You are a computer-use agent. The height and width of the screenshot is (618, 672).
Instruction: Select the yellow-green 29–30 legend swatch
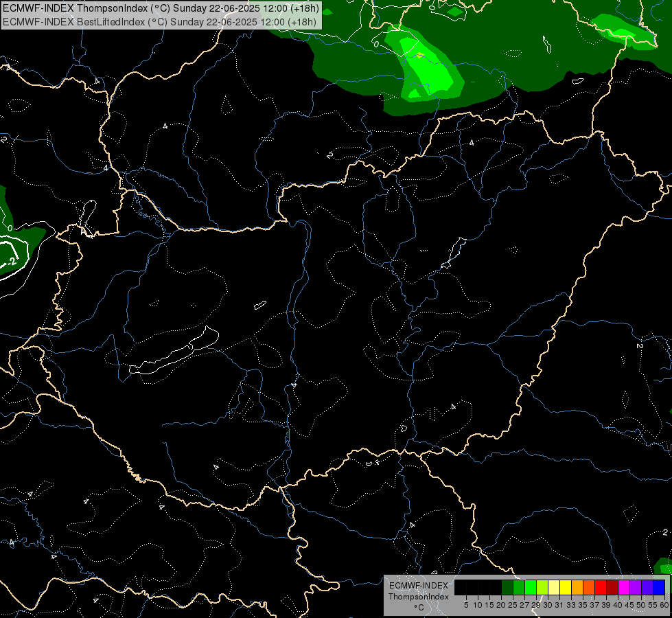(542, 587)
